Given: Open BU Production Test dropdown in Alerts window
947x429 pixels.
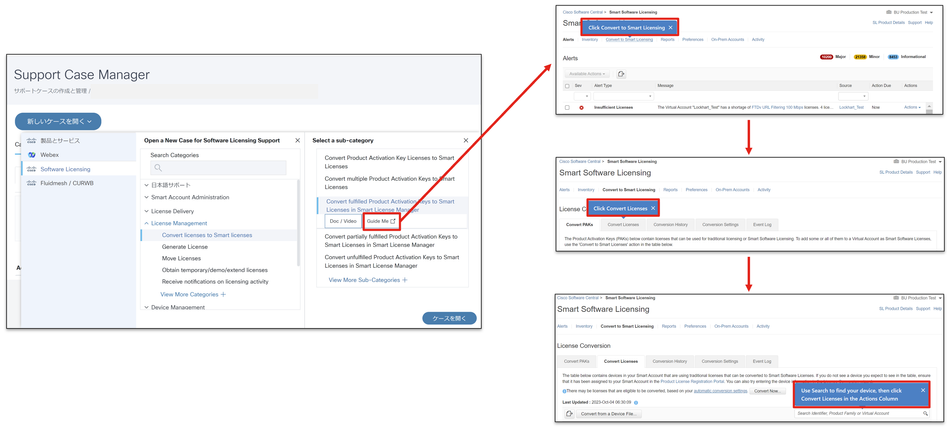Looking at the screenshot, I should (x=912, y=11).
